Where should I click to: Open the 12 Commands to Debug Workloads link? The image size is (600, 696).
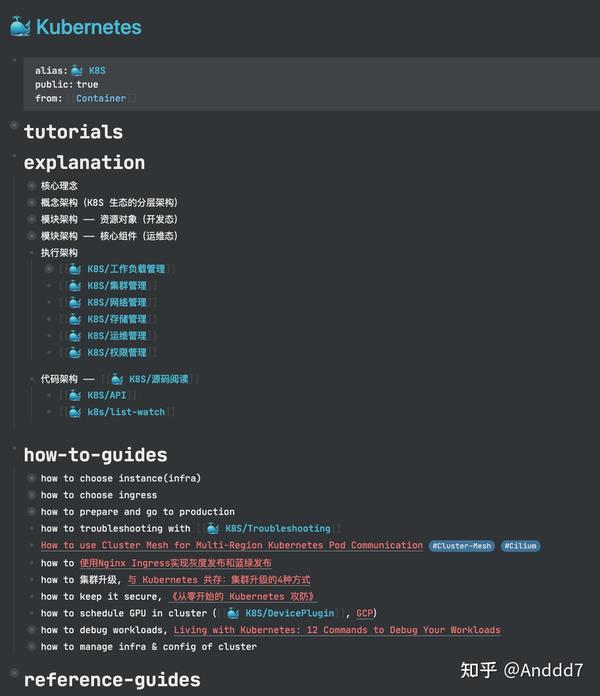click(x=337, y=630)
